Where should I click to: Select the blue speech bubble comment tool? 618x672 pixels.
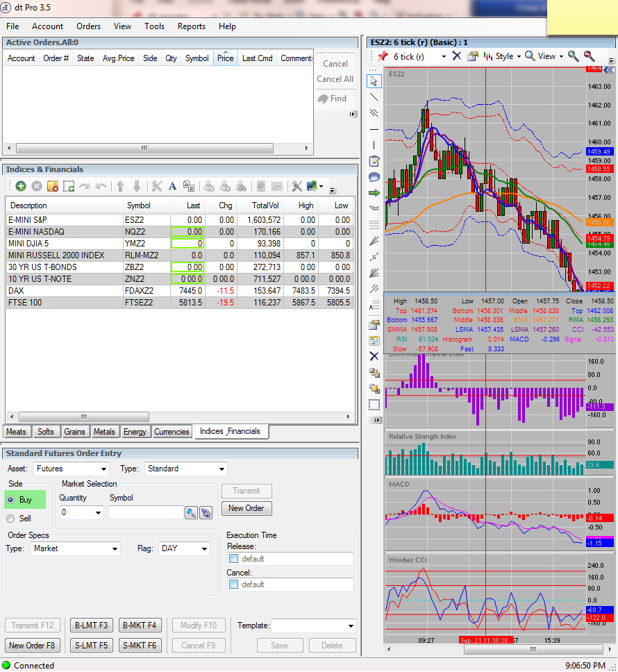point(374,177)
